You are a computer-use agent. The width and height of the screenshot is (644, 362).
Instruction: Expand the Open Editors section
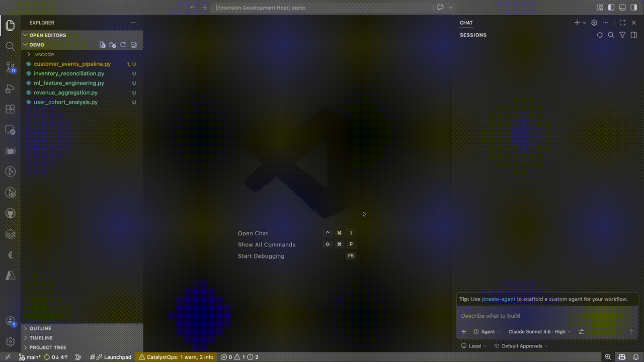[x=82, y=35]
